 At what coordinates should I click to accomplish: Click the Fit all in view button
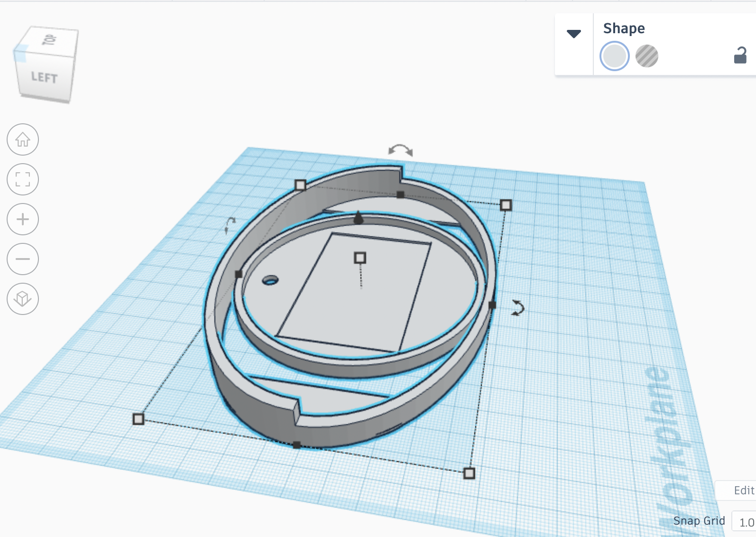coord(23,179)
